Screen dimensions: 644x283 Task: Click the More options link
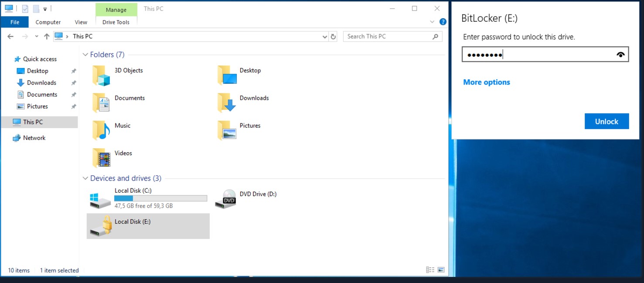[487, 82]
